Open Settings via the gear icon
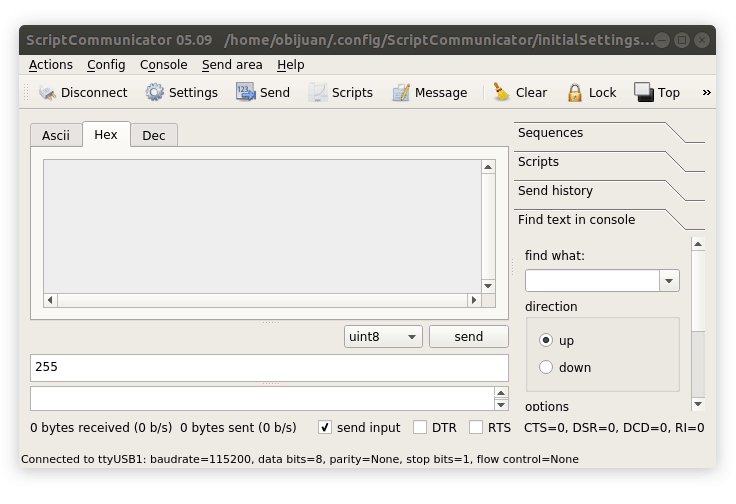 coord(154,92)
